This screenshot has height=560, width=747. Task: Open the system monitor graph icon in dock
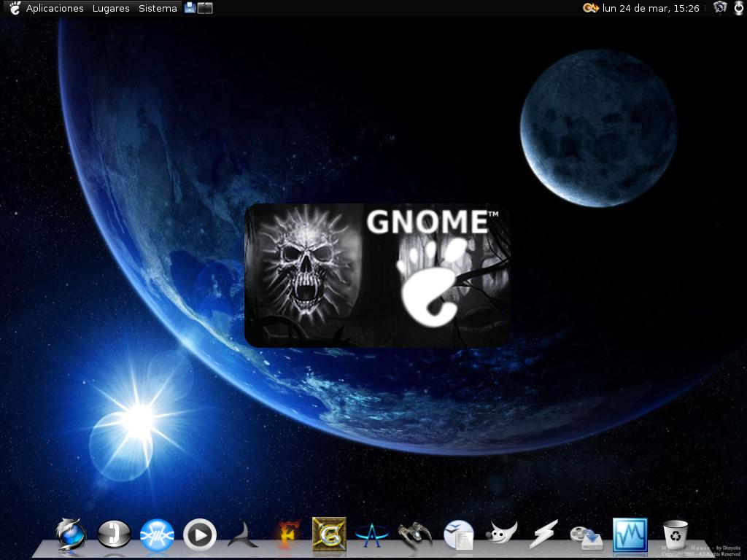[x=630, y=536]
